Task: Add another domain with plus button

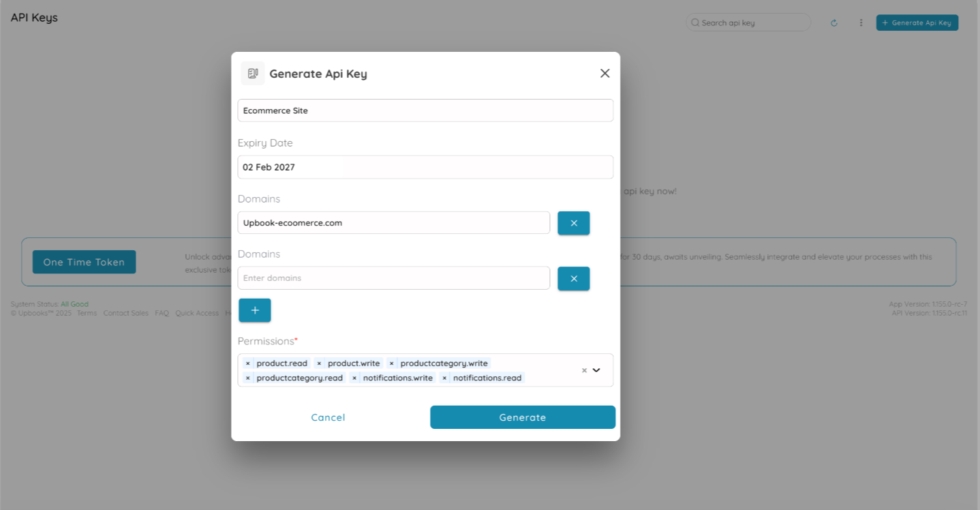Action: point(254,310)
